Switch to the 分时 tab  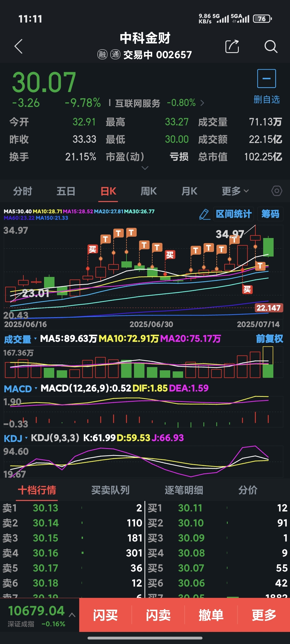coord(23,191)
